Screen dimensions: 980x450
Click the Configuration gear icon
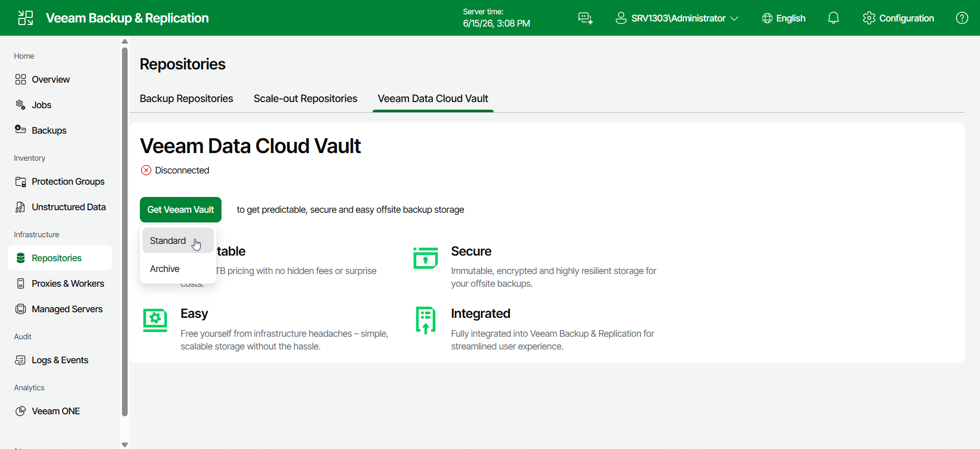tap(869, 18)
